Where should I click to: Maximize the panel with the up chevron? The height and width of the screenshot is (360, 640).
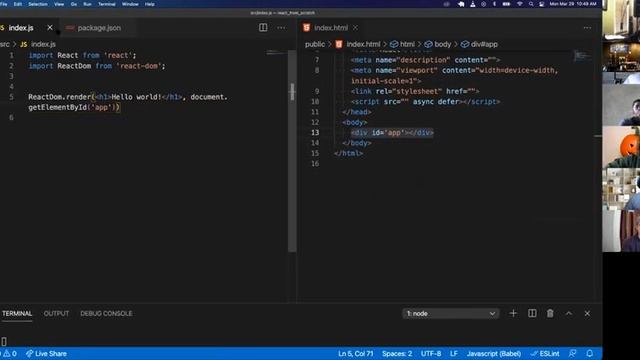pyautogui.click(x=569, y=313)
